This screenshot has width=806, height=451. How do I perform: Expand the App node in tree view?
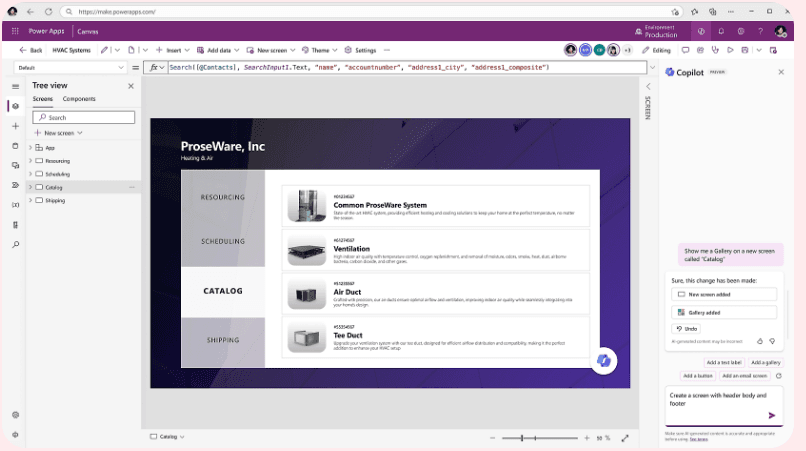point(31,148)
